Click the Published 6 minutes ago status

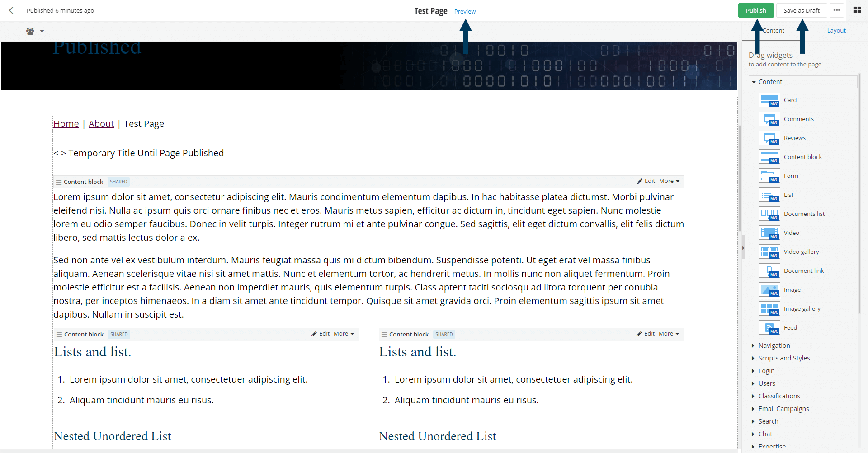coord(60,10)
